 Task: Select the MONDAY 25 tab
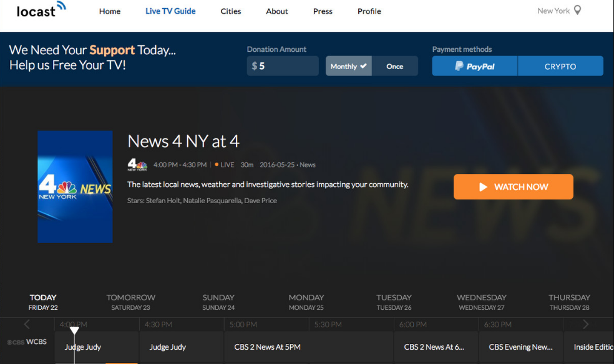pos(306,302)
